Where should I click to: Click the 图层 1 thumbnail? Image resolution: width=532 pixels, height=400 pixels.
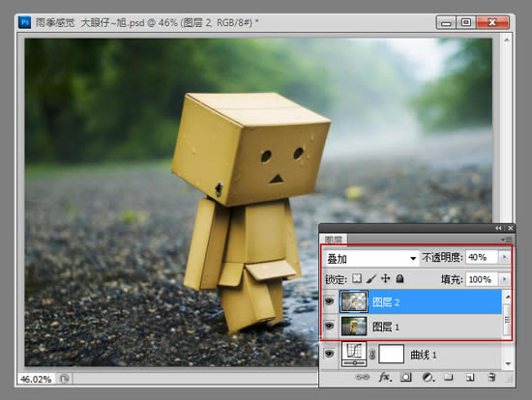pyautogui.click(x=353, y=327)
